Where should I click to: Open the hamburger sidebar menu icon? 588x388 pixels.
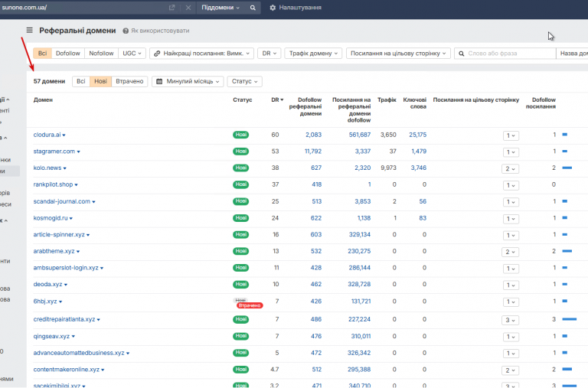tap(30, 31)
